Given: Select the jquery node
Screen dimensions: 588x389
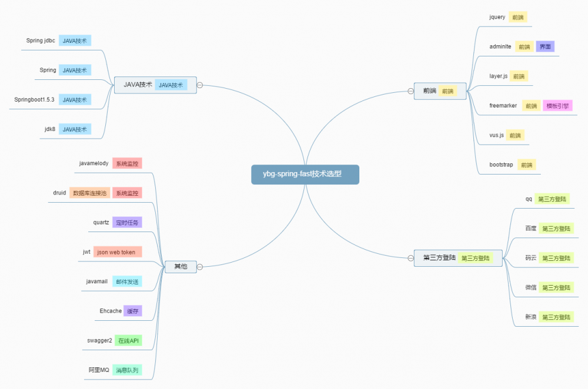Looking at the screenshot, I should (x=496, y=17).
